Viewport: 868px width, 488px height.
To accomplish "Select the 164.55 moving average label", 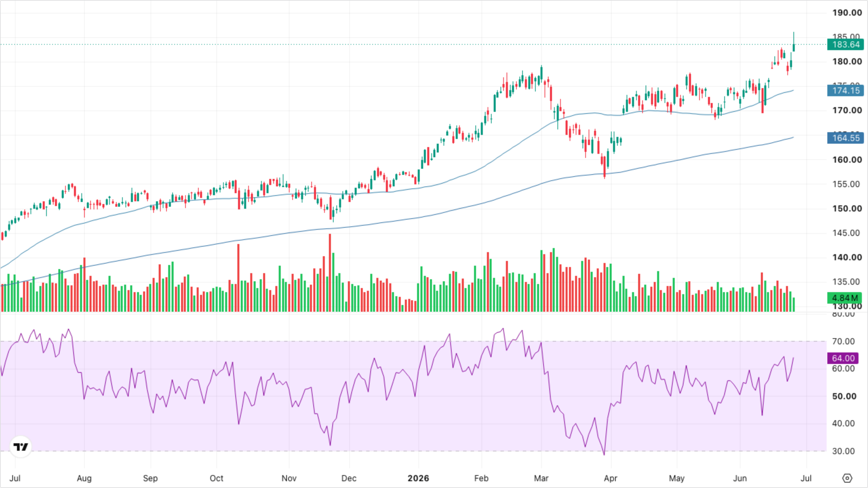I will point(846,138).
